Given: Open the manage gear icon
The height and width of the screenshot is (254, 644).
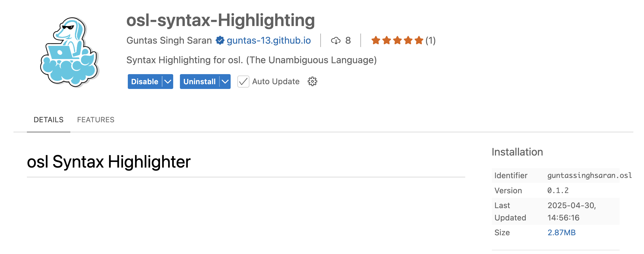Looking at the screenshot, I should tap(312, 81).
